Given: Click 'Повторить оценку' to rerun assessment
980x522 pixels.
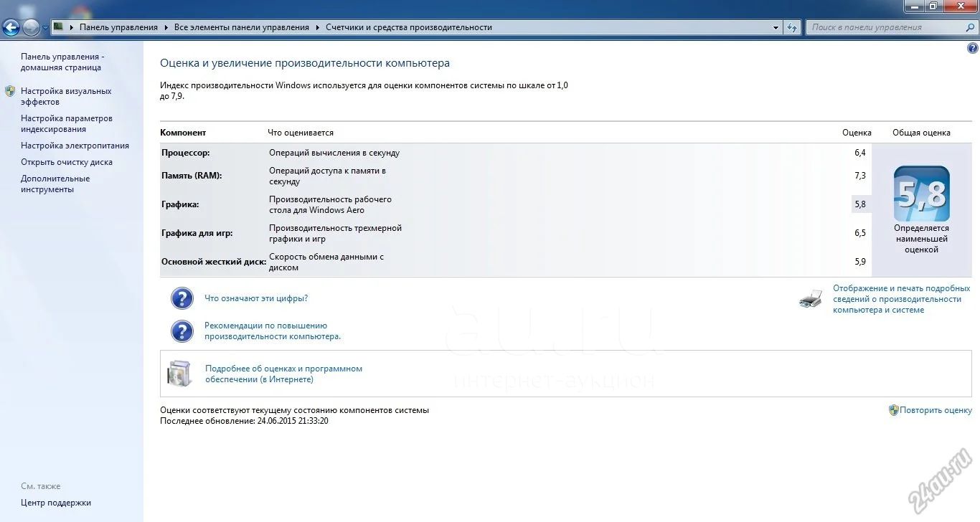Looking at the screenshot, I should (936, 410).
